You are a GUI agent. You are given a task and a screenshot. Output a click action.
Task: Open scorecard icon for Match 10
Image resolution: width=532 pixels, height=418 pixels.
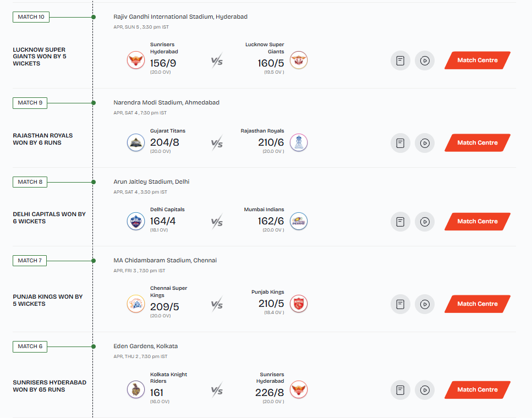401,61
